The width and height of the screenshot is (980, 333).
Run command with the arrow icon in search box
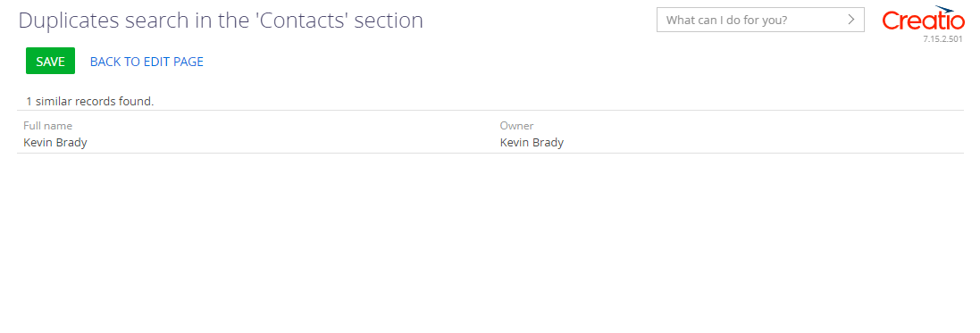[x=850, y=20]
